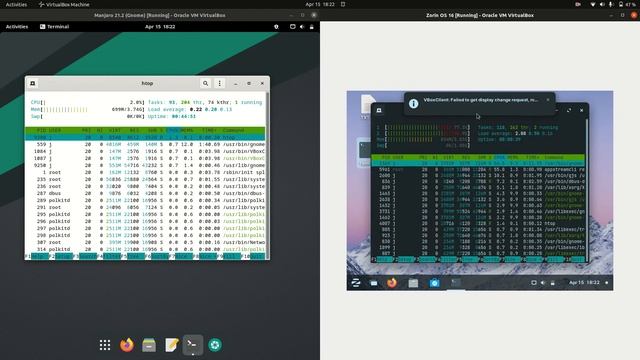Click first CPU core bar in Zorin htop
This screenshot has width=640, height=360.
(x=423, y=127)
